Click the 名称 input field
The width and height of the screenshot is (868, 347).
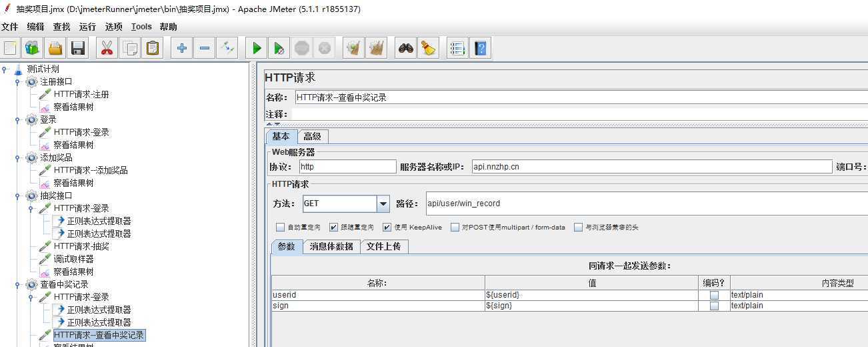581,97
